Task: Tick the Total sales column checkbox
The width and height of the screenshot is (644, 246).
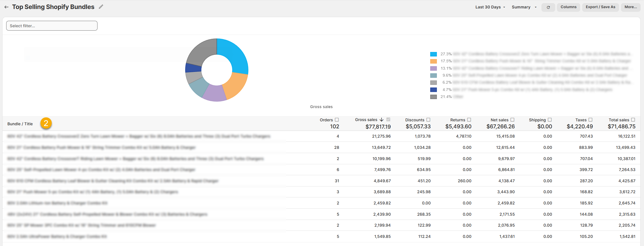Action: pos(633,120)
